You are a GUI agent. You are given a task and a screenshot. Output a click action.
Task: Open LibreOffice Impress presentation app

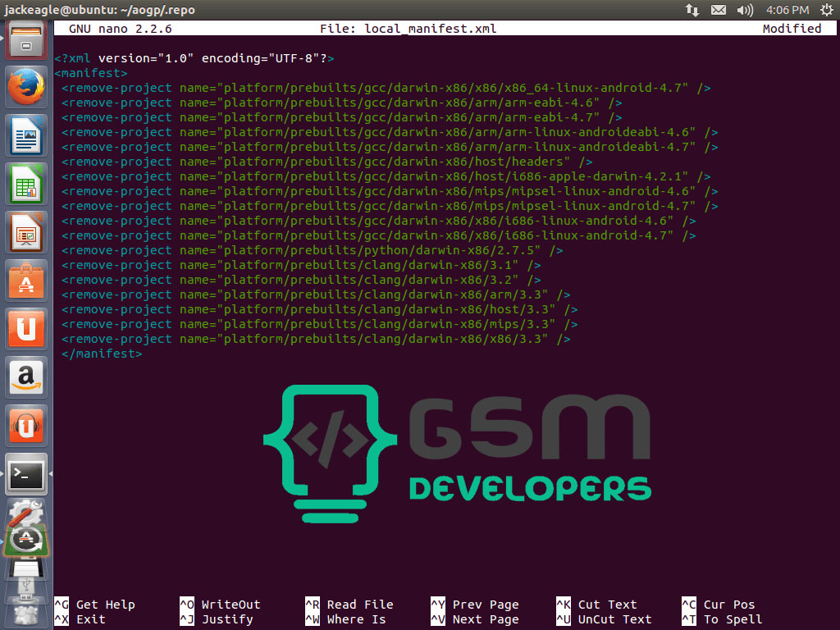click(x=25, y=232)
